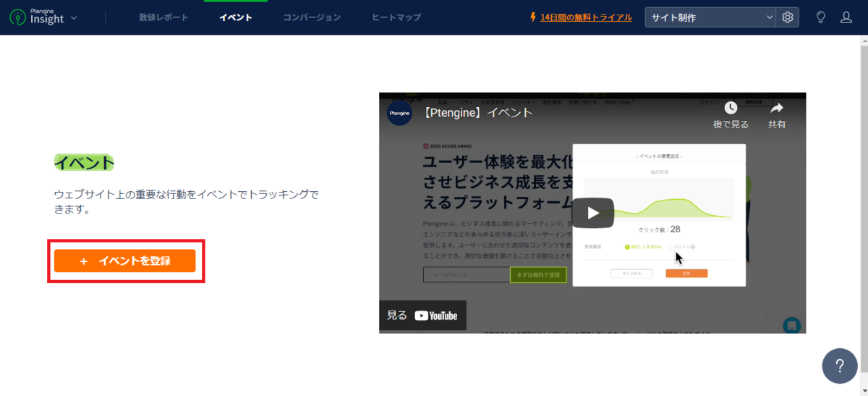
Task: Open the user account icon
Action: [x=846, y=17]
